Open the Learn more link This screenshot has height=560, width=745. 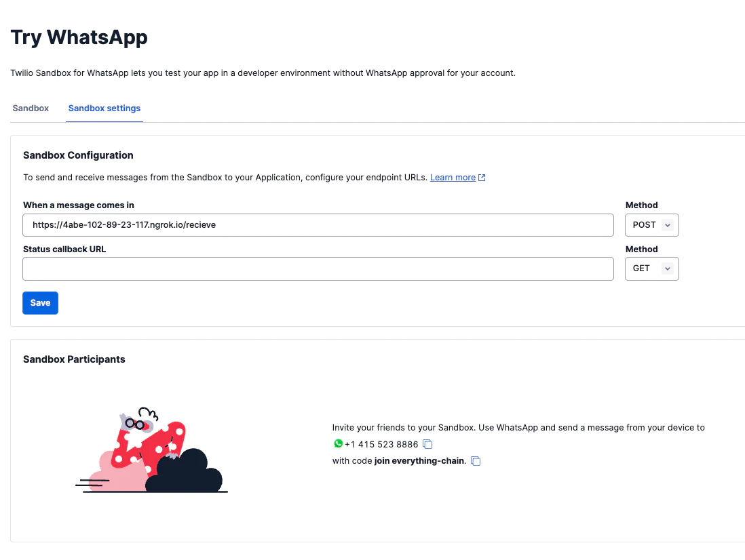(x=453, y=178)
